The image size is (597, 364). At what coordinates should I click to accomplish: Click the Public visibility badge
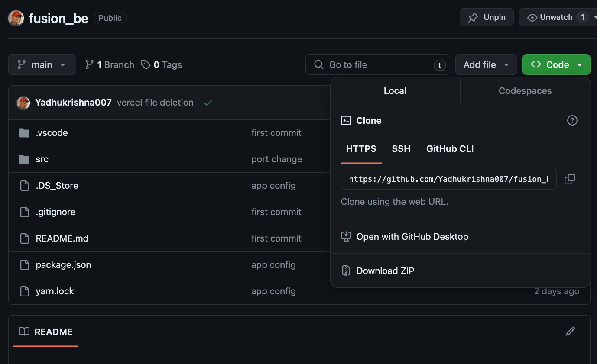[110, 18]
